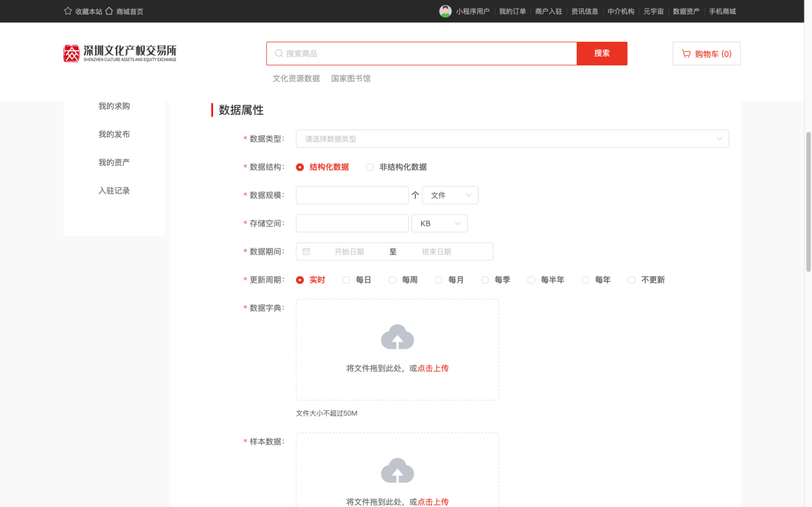Viewport: 812px width, 507px height.
Task: Click the Shenzhen Culture Exchange logo
Action: tap(120, 53)
